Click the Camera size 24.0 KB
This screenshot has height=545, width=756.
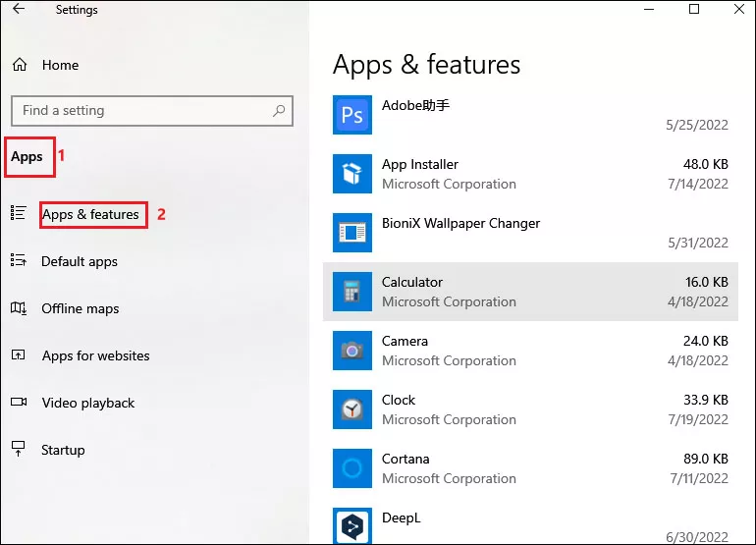coord(706,341)
